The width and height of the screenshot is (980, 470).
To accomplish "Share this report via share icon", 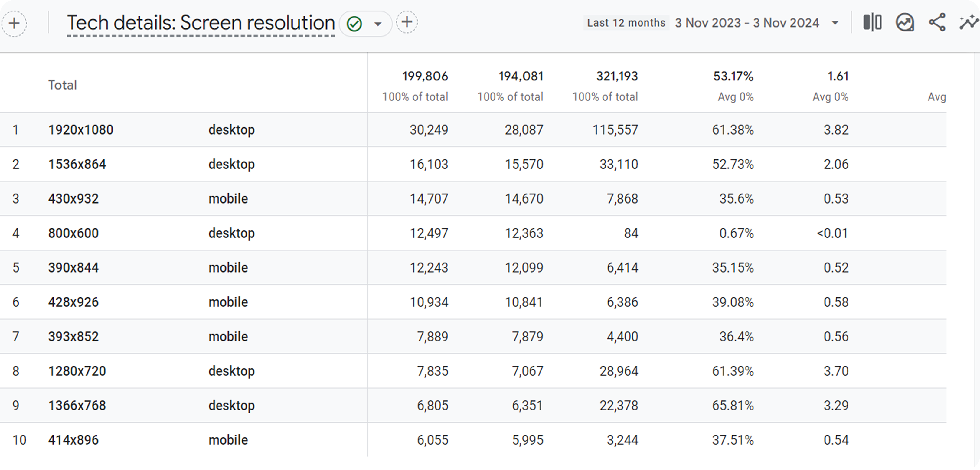I will 937,22.
